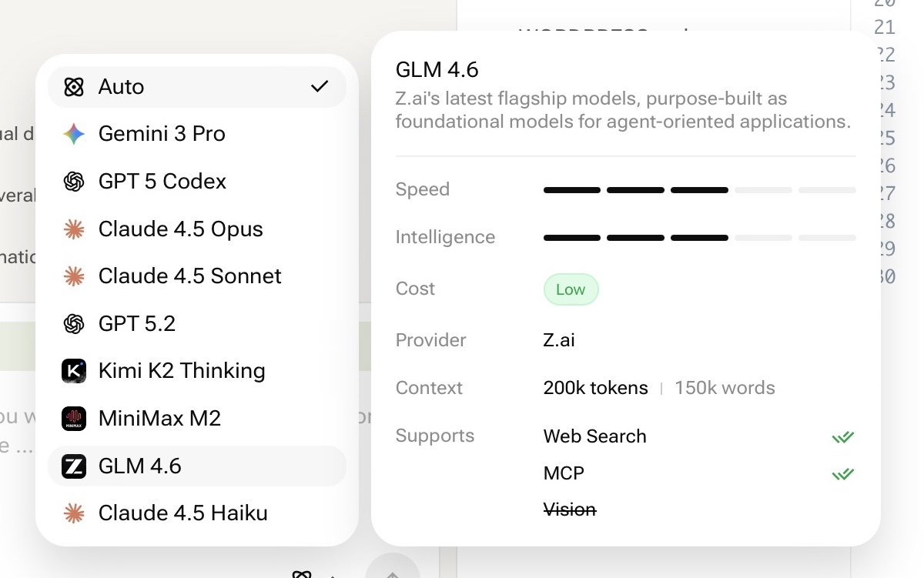Click the Kimi K logo icon
This screenshot has width=924, height=578.
(74, 371)
